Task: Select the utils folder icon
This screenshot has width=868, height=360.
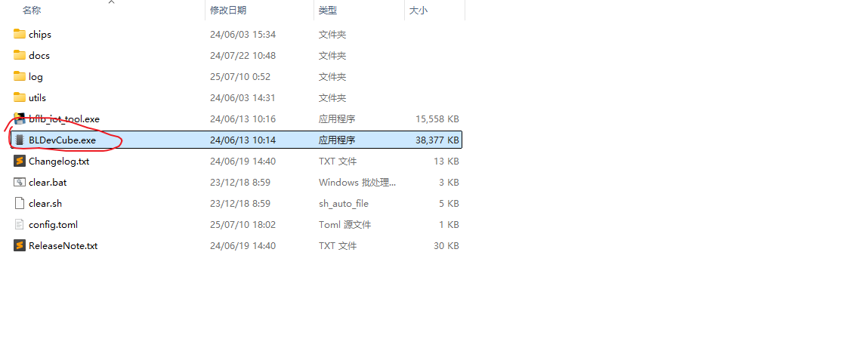Action: coord(20,97)
